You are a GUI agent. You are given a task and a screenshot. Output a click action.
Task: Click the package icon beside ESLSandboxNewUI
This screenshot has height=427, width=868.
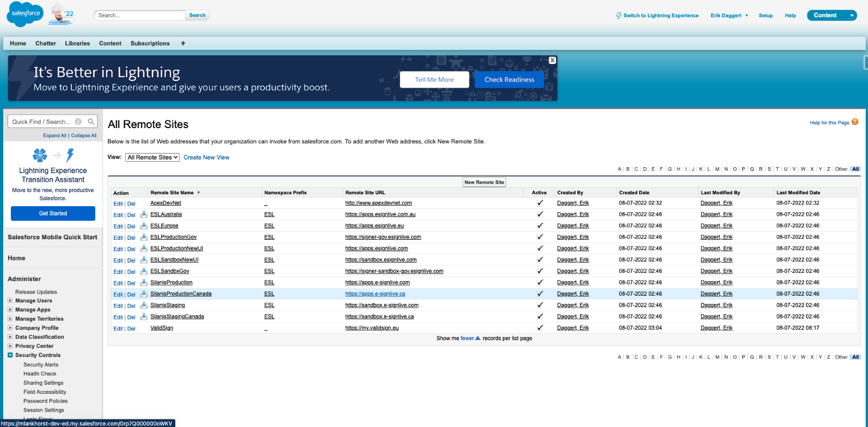point(144,260)
